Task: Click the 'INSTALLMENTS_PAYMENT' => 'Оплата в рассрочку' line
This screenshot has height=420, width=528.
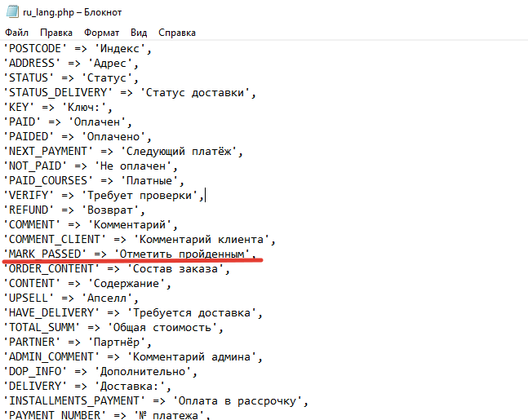Action: tap(156, 400)
